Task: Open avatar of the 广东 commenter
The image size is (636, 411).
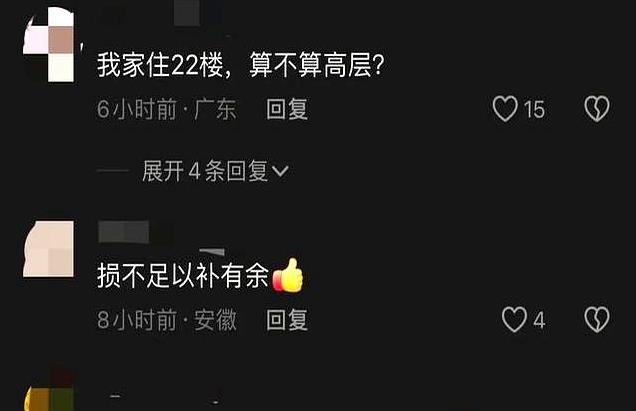Action: [x=49, y=45]
